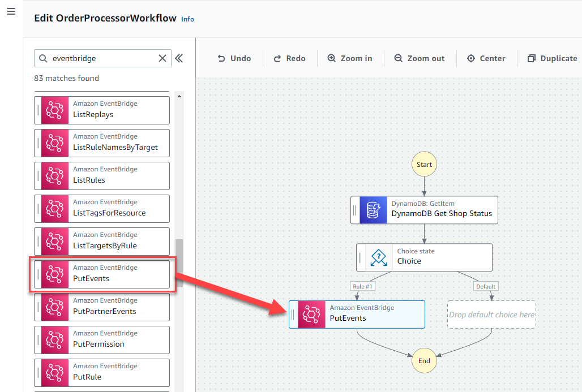582x392 pixels.
Task: Click scroll-up arrow of states list
Action: click(179, 96)
